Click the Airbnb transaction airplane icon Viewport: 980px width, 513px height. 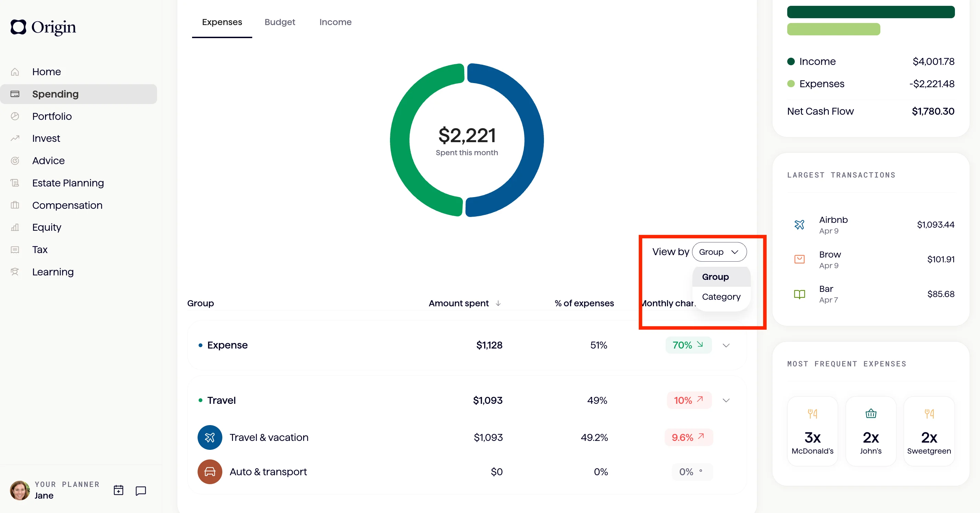click(799, 225)
